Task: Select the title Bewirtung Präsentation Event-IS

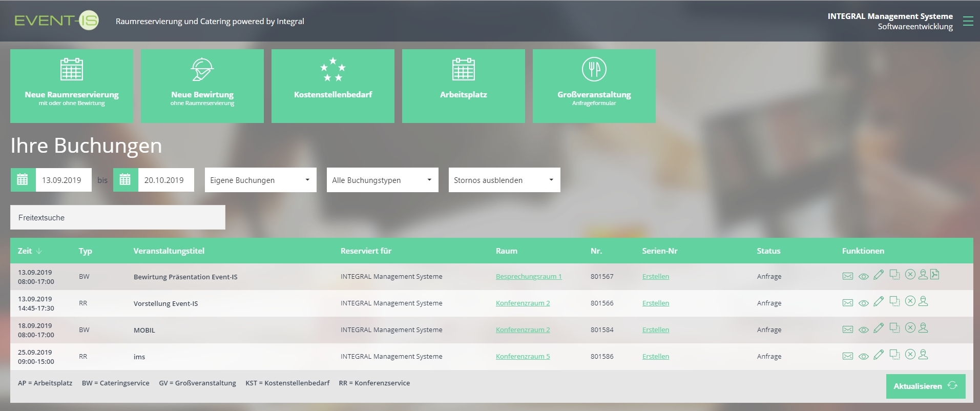Action: (185, 277)
